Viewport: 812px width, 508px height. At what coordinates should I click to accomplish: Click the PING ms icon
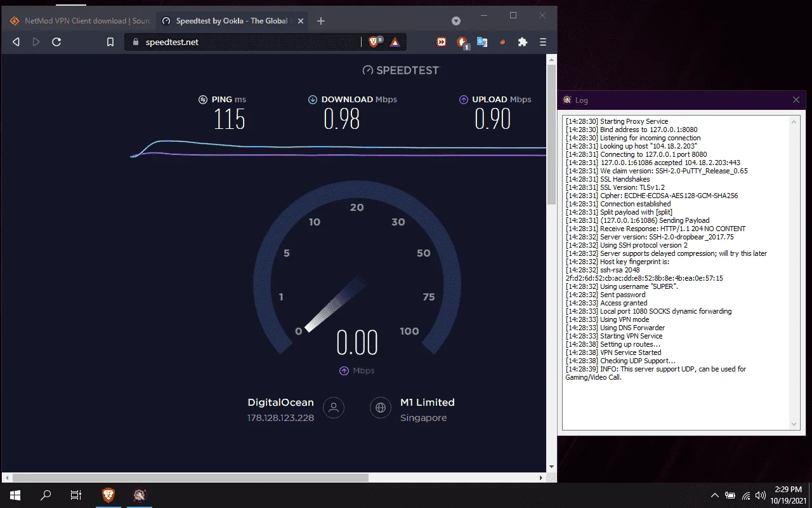[203, 99]
